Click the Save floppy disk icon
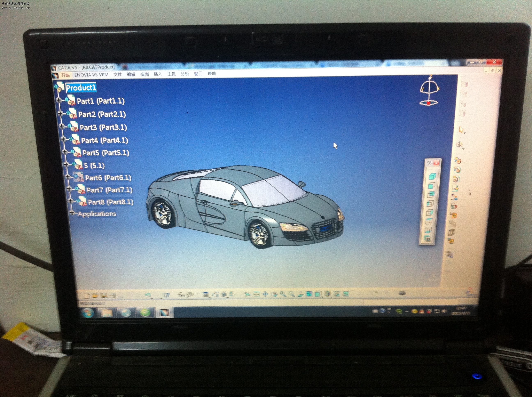Viewport: 532px width, 397px height. (x=104, y=295)
